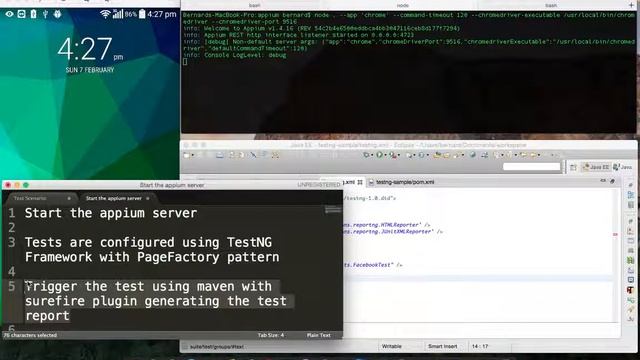Screen dimensions: 640x360
Task: Close the Start the appium server tab
Action: [148, 198]
